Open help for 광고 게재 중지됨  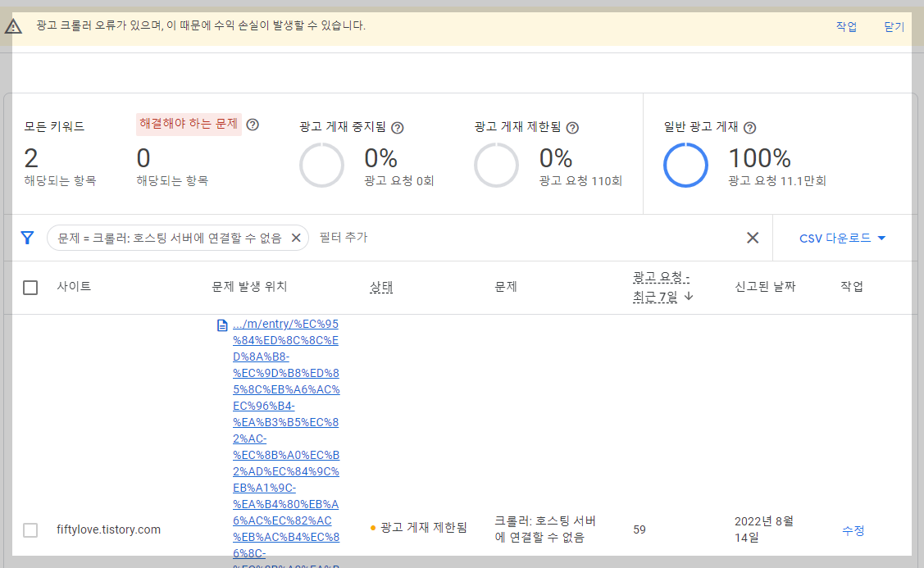[398, 128]
